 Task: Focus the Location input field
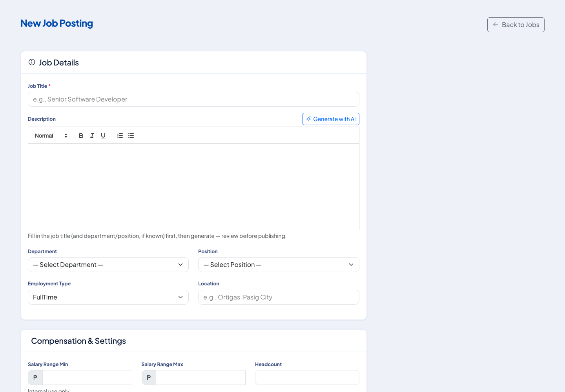click(x=279, y=297)
